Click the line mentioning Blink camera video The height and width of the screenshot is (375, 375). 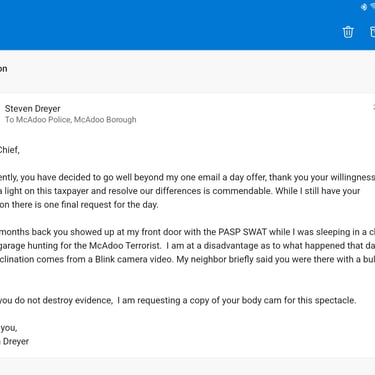(187, 259)
